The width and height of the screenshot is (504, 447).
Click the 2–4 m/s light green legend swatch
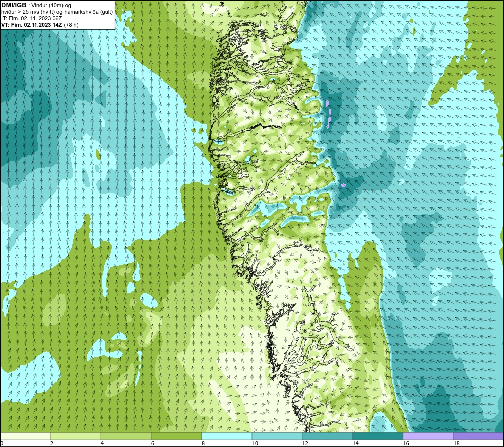pos(76,436)
